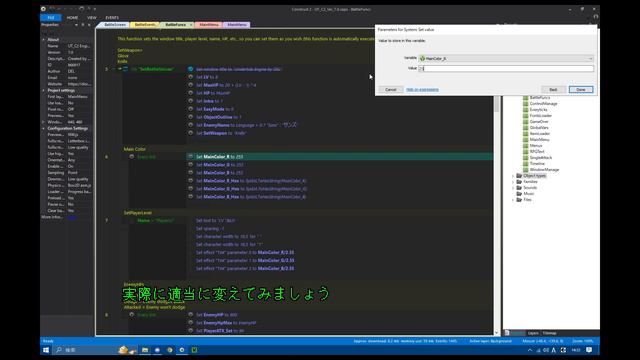Select the highlighted 'Set MainColor_R to 255' action

(340, 156)
